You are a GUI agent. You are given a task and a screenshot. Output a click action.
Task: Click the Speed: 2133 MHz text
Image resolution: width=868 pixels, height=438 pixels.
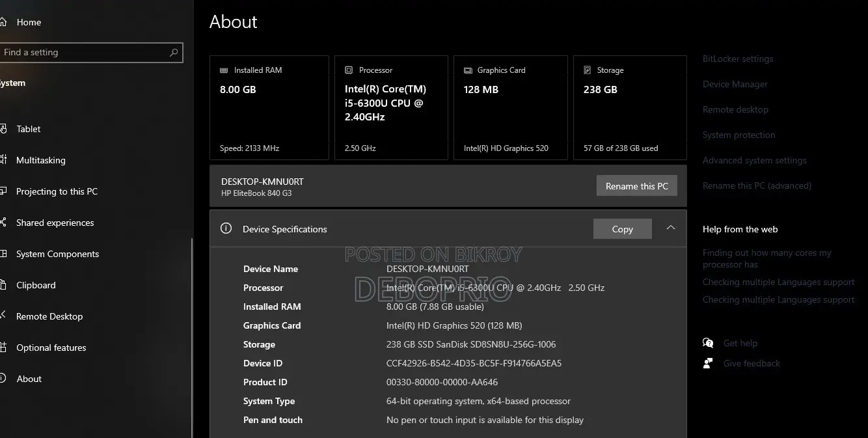[249, 148]
